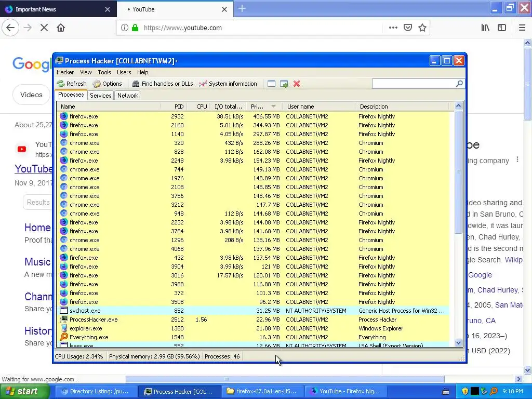Click the ProcessHacker.exe process icon

(64, 319)
